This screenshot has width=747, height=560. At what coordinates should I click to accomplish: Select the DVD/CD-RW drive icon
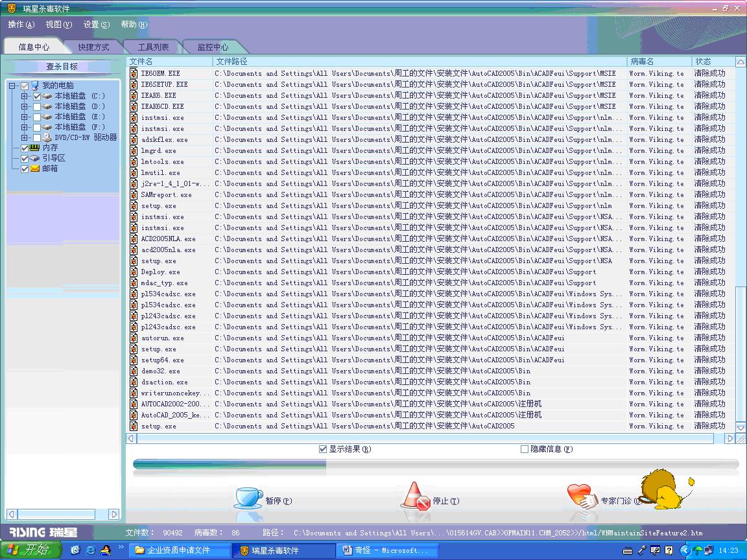coord(47,137)
